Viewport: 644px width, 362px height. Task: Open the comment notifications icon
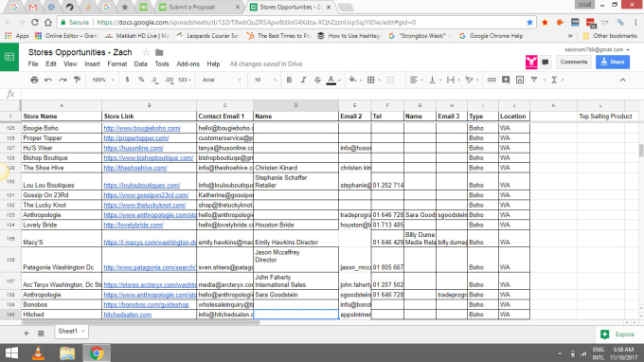545,62
